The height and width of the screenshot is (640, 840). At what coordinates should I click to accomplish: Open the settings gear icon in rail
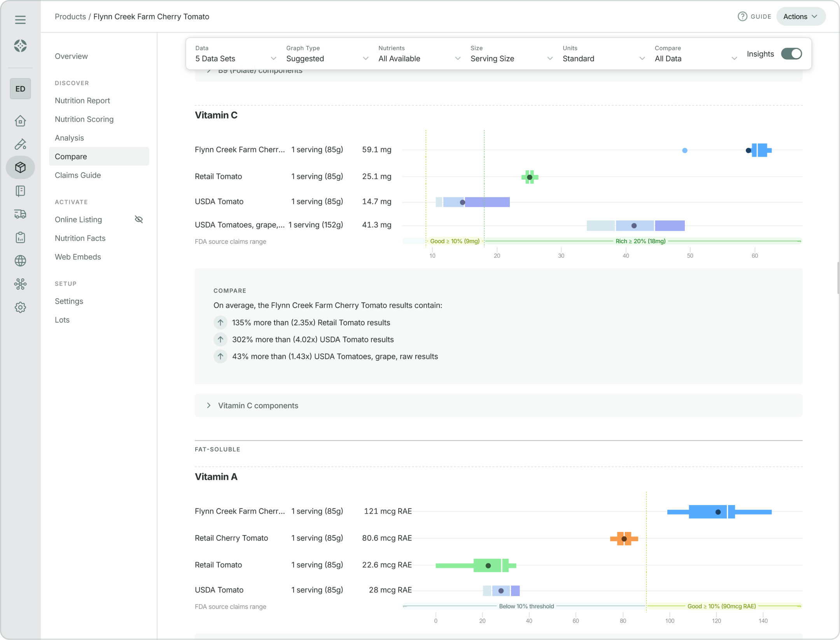tap(20, 308)
